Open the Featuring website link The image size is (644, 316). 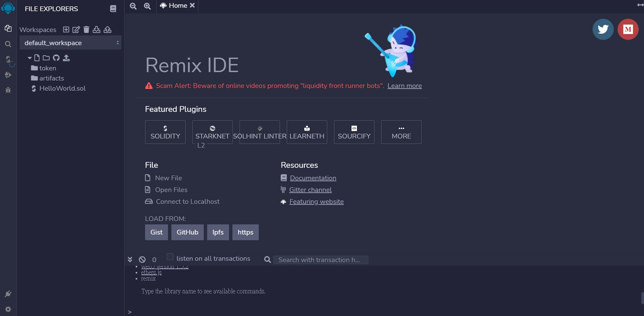coord(316,201)
